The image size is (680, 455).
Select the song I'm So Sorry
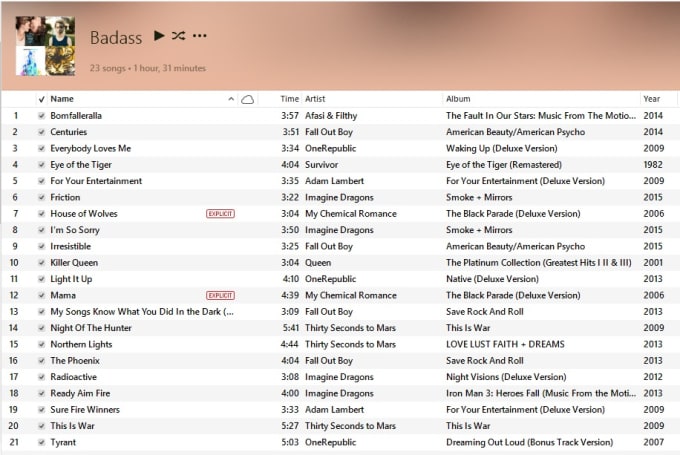(75, 230)
